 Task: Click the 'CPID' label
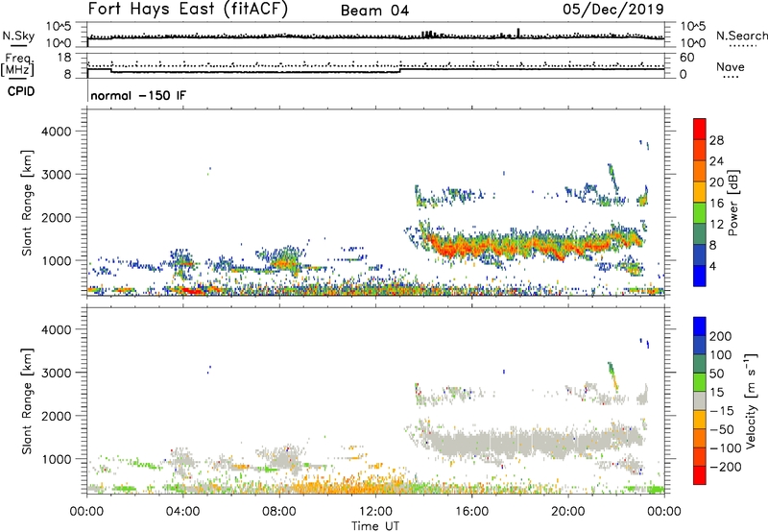pos(21,91)
